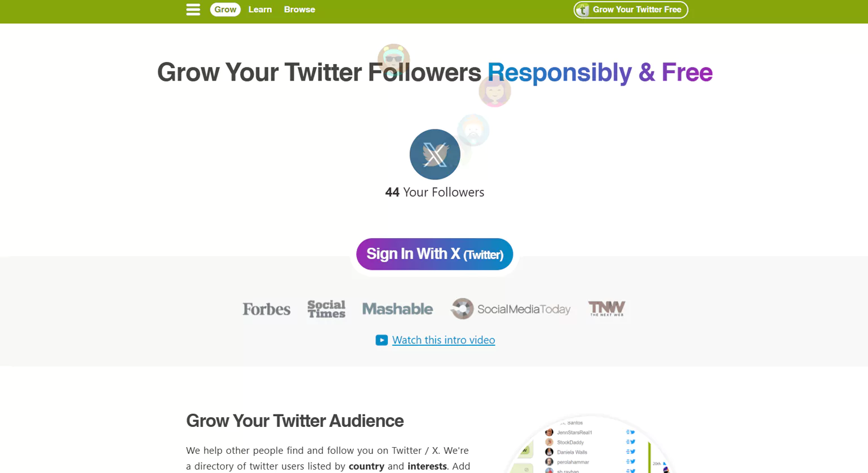Screen dimensions: 868x473
Task: Click the bearded man avatar bubble
Action: pos(473,130)
